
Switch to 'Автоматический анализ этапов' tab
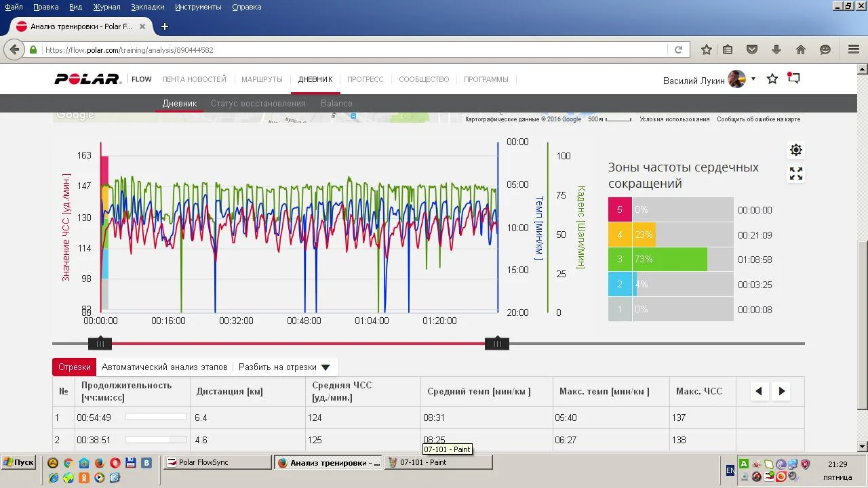[165, 367]
